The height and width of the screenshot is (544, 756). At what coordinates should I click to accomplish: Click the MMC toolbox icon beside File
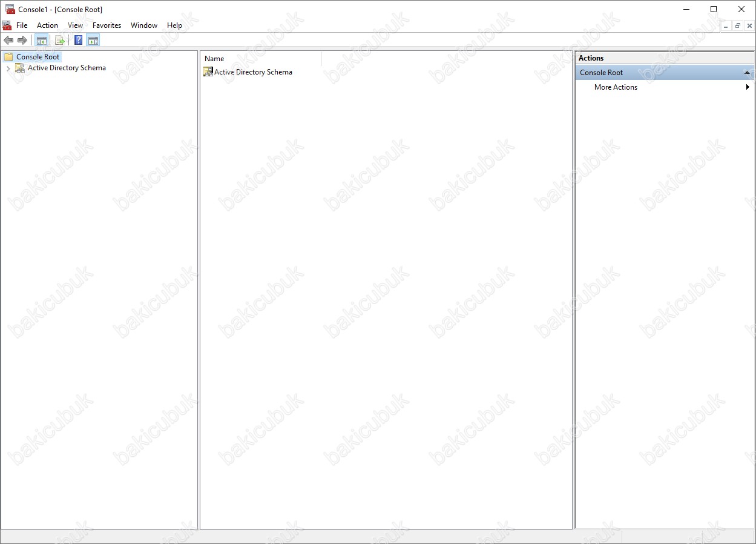(7, 25)
